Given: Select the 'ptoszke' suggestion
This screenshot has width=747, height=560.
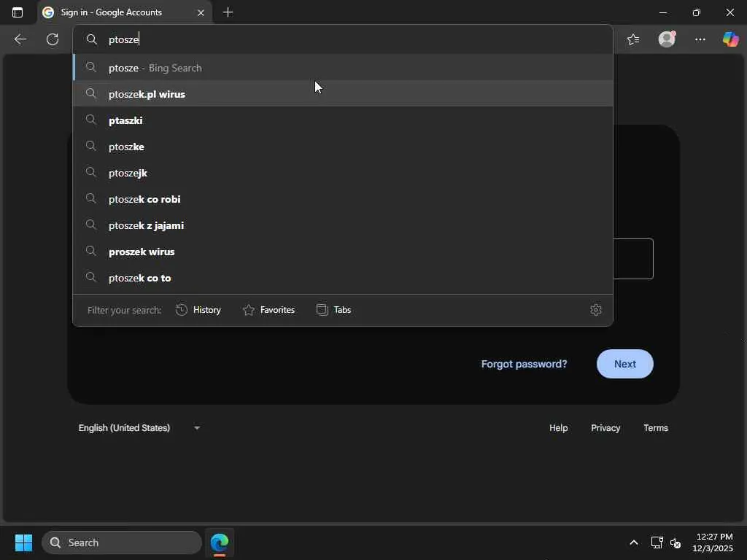Looking at the screenshot, I should 343,147.
